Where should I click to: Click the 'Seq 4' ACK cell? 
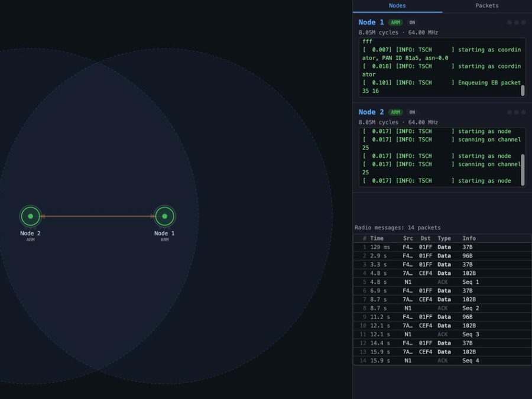(x=471, y=361)
